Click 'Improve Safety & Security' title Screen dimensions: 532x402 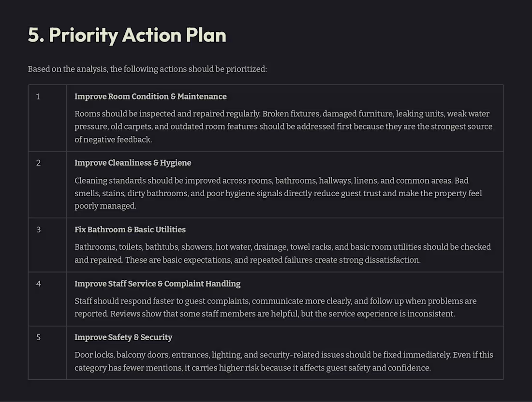tap(123, 337)
